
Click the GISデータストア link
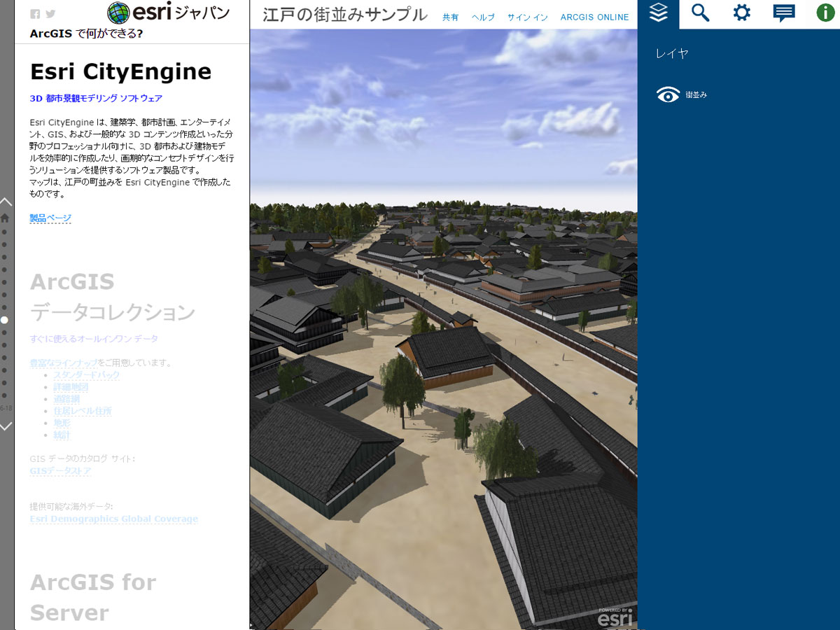pos(60,471)
